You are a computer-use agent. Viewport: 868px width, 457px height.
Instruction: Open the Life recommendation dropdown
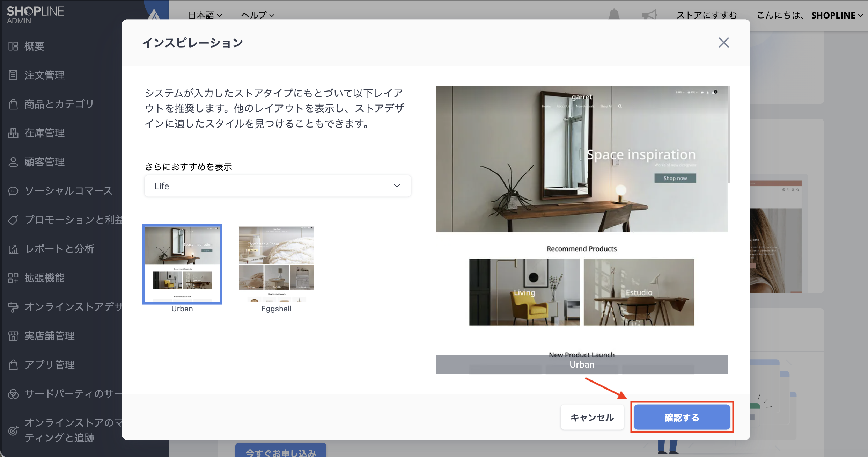278,186
